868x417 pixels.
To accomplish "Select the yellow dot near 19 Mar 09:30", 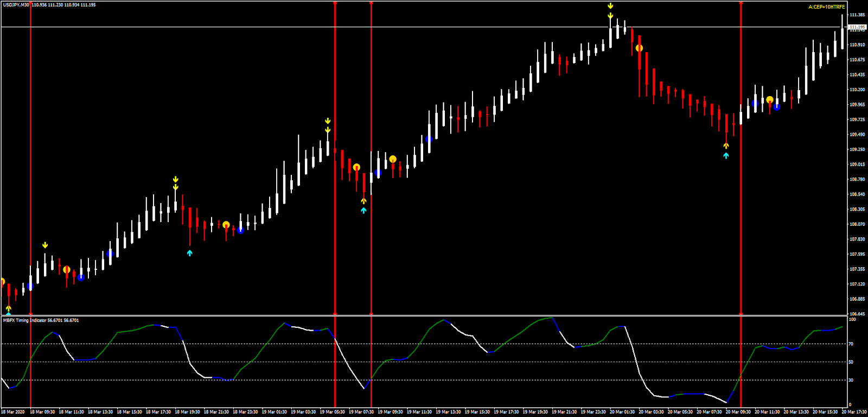I will click(x=393, y=159).
